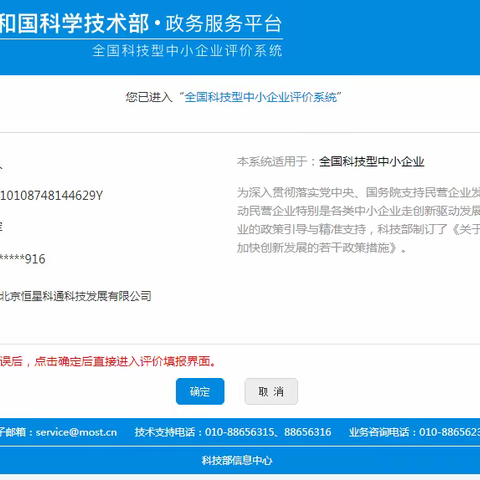The height and width of the screenshot is (480, 480).
Task: Click the masked number ending 916
Action: [x=23, y=259]
